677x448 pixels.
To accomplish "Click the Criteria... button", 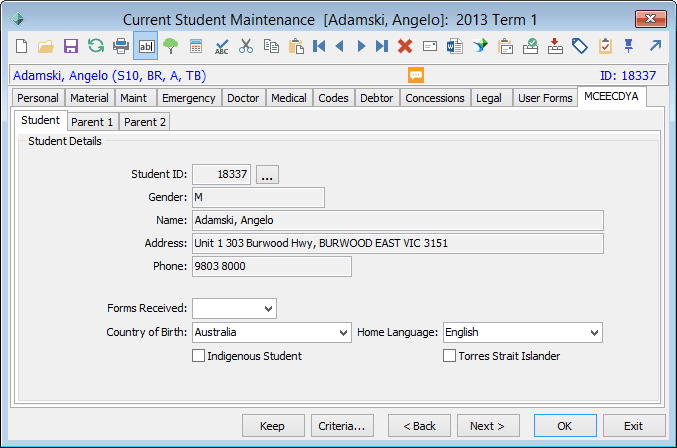I will tap(342, 426).
